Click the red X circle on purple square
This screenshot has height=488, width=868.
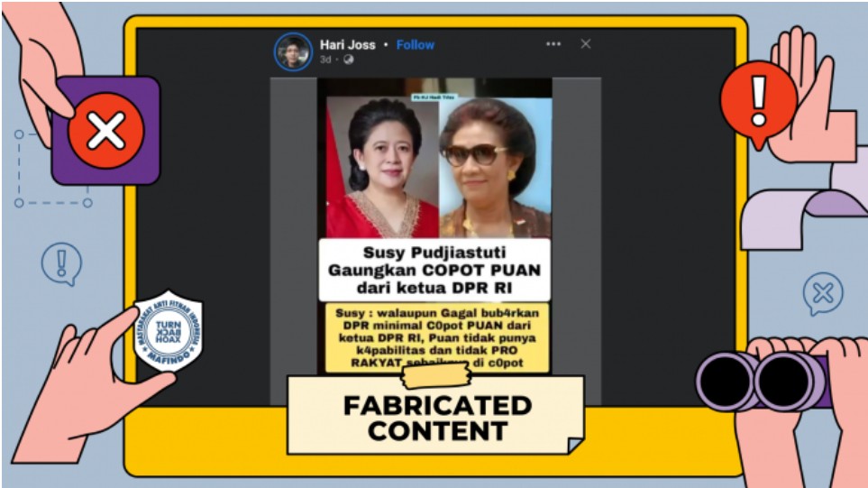click(x=105, y=132)
